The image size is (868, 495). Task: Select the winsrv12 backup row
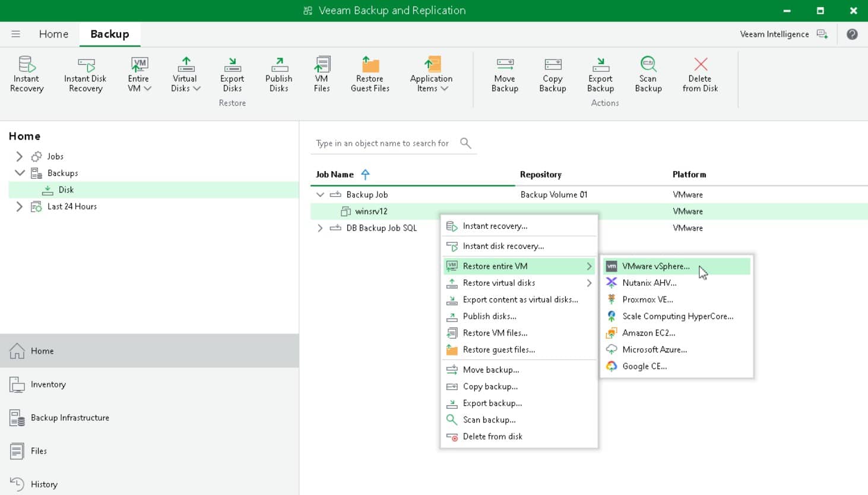(589, 211)
